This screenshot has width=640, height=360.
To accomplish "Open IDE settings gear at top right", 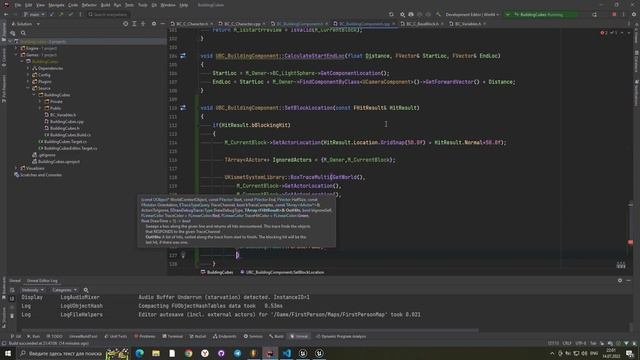I will pos(633,14).
